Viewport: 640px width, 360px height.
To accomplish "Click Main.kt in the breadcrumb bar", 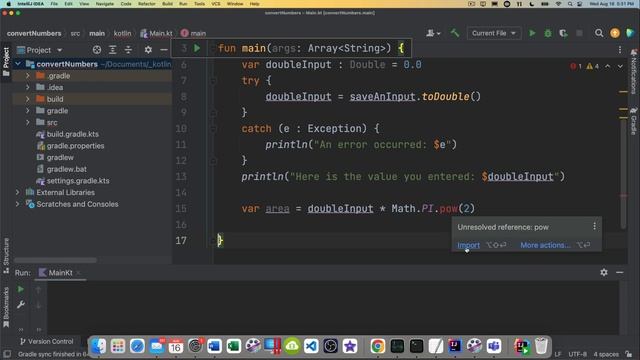I will click(156, 33).
